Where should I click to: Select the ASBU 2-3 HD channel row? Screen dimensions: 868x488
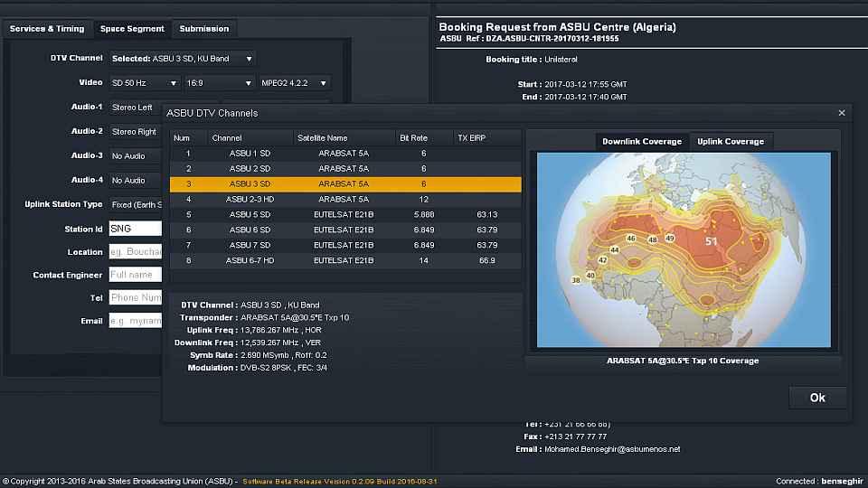coord(345,199)
